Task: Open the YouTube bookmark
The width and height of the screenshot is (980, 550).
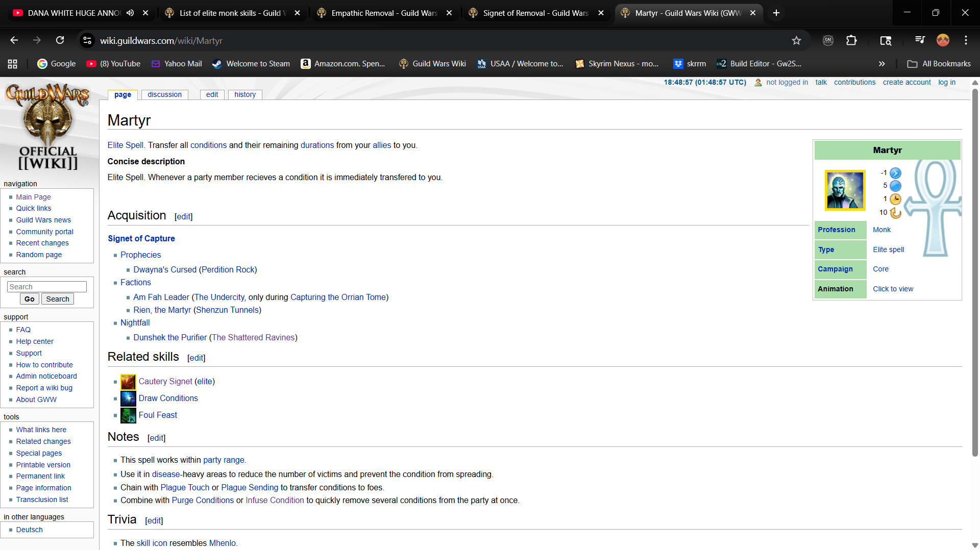Action: pyautogui.click(x=113, y=64)
